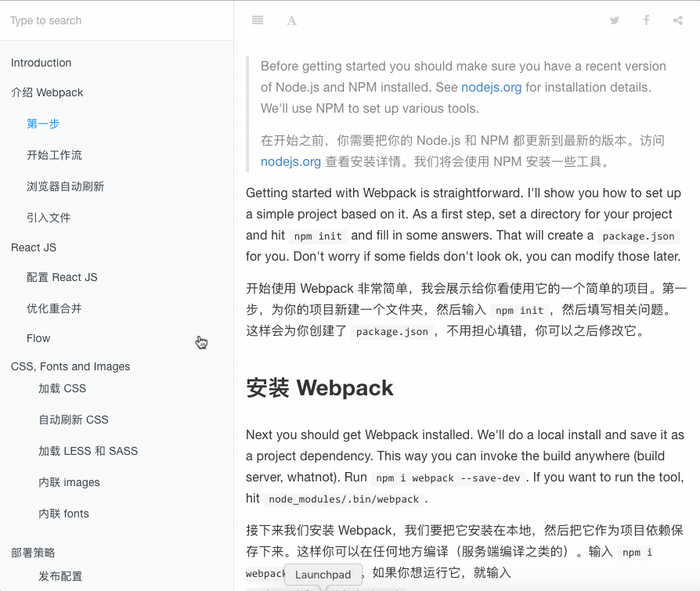Open 内联 images page
The height and width of the screenshot is (591, 700).
coord(69,482)
